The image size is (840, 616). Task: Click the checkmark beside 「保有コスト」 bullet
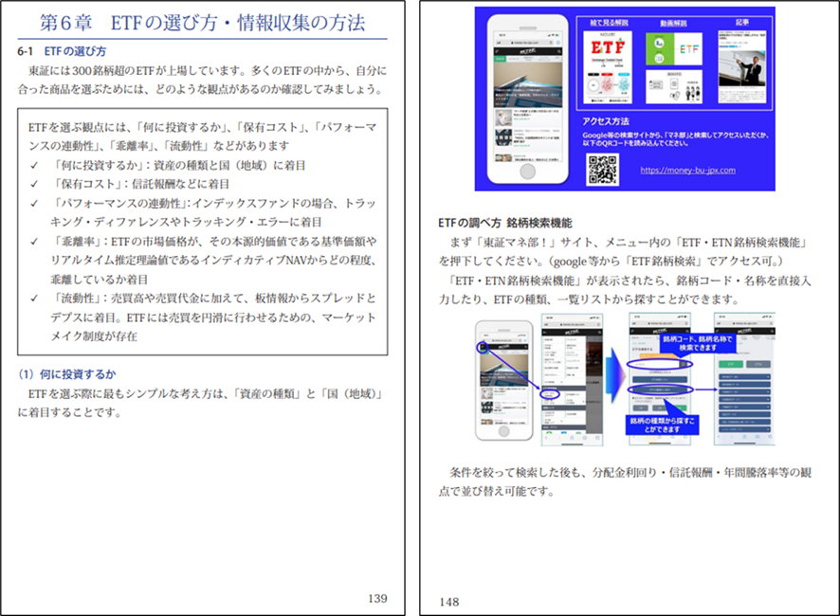point(34,184)
